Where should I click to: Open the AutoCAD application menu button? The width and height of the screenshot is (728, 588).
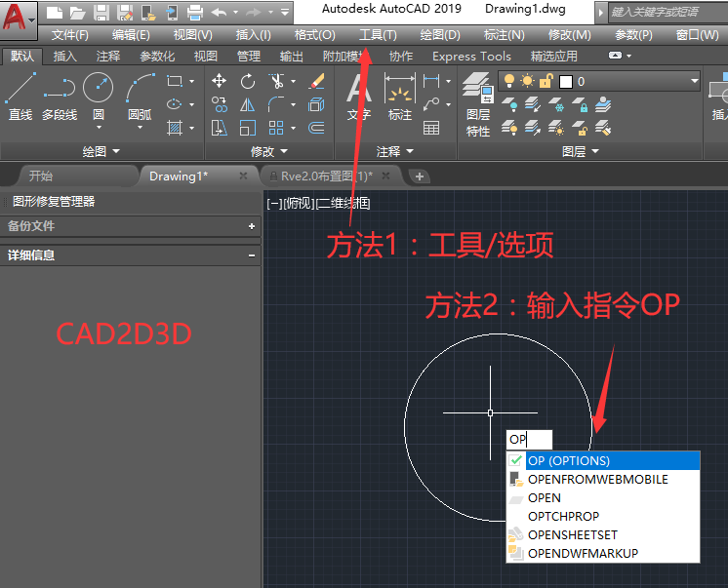[18, 19]
